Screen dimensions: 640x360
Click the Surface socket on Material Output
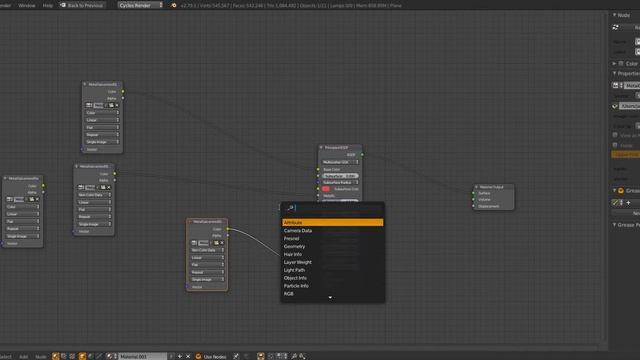point(473,193)
